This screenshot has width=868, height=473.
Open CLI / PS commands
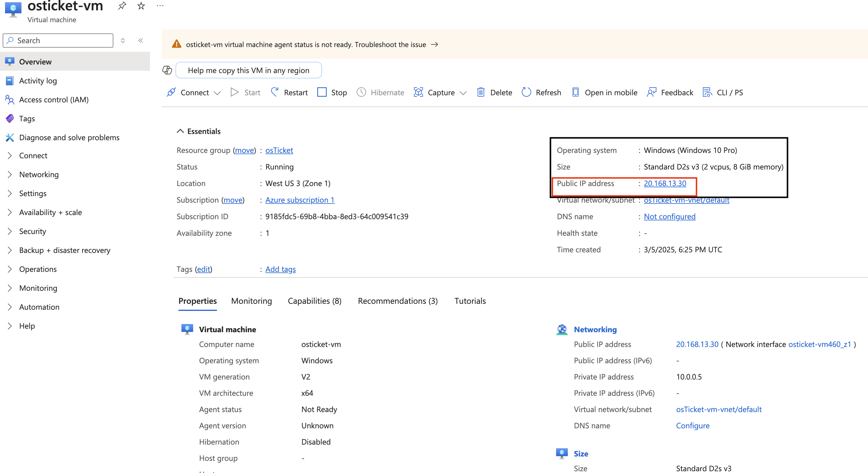pyautogui.click(x=722, y=92)
